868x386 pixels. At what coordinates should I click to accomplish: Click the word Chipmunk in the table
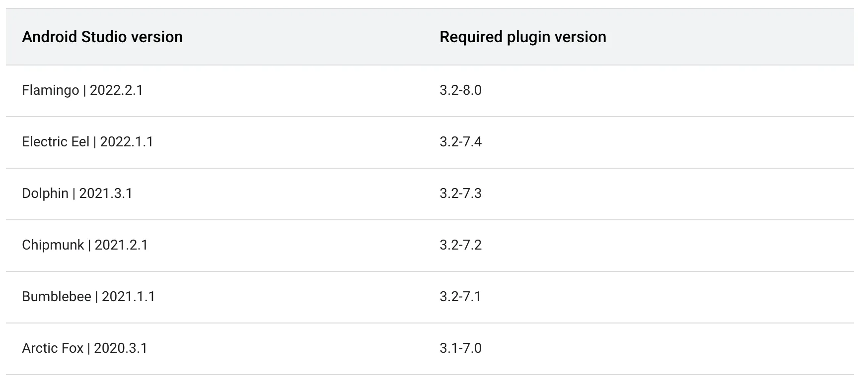[x=53, y=245]
